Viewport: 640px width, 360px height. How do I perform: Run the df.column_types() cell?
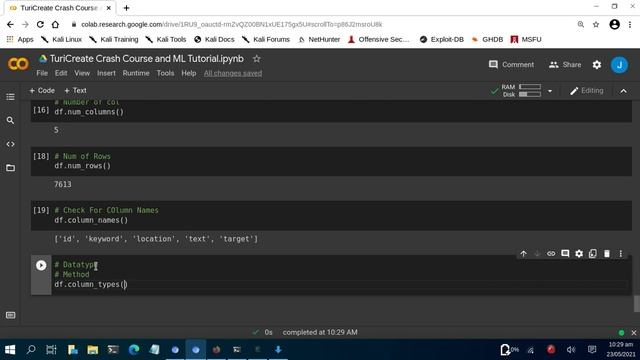tap(41, 265)
